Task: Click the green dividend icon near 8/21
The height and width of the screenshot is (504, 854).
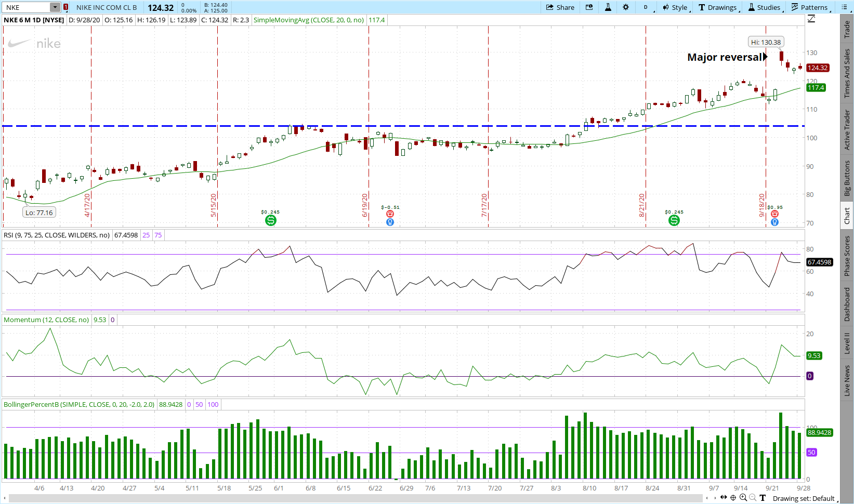Action: 674,220
